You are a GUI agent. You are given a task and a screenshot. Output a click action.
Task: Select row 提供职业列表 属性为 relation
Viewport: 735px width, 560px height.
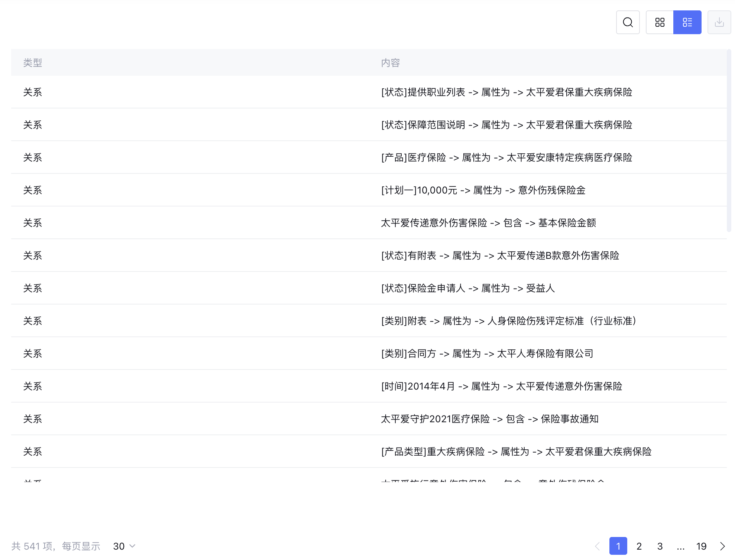point(506,92)
